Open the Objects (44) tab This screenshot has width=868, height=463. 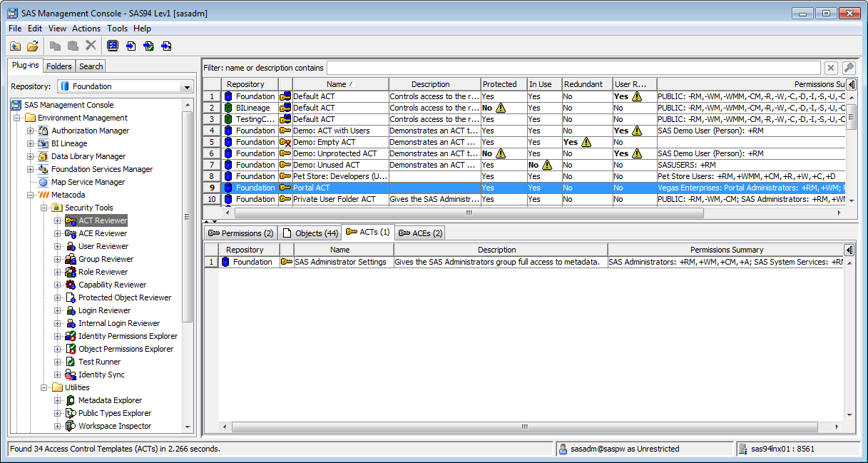310,233
